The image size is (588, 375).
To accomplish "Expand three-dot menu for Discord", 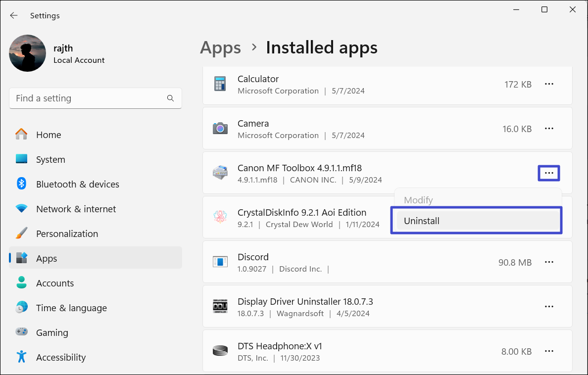I will click(549, 262).
